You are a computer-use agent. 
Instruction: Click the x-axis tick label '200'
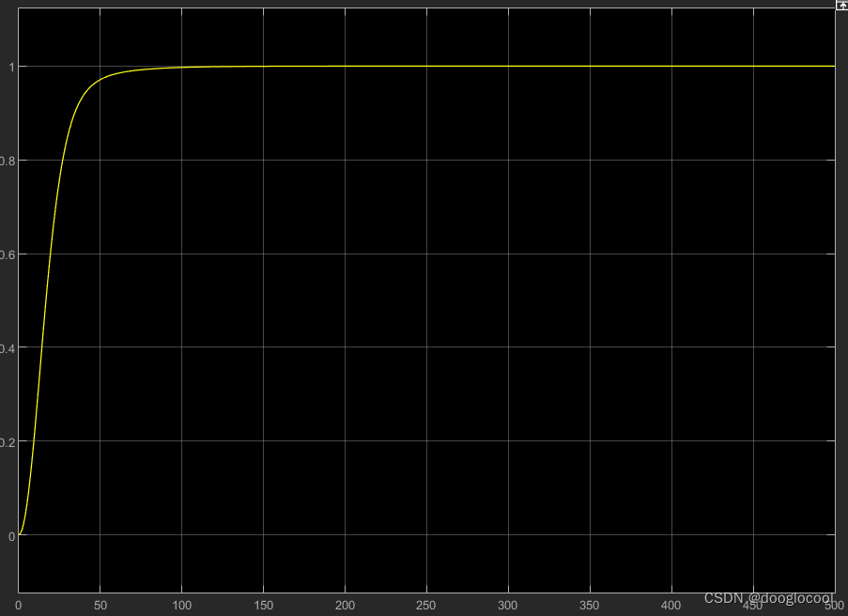345,605
